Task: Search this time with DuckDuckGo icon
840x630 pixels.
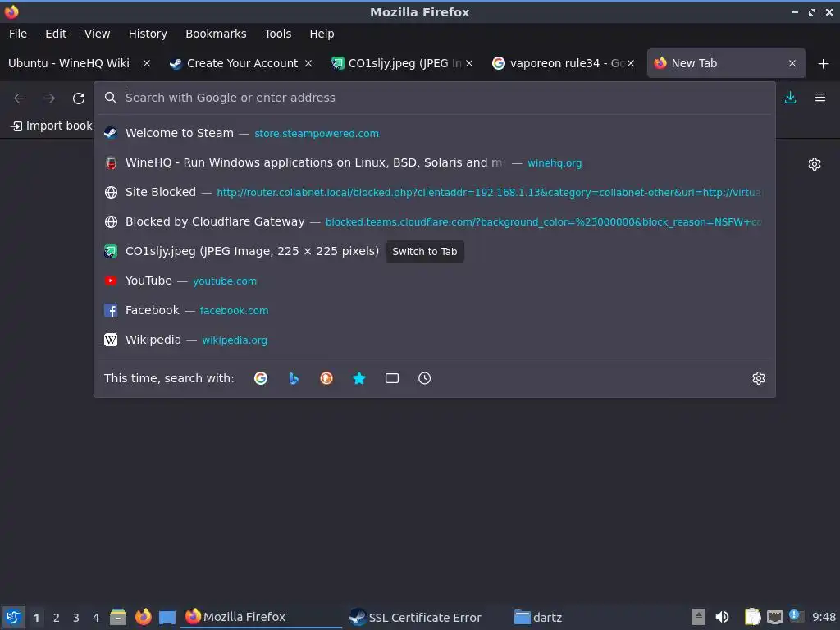Action: [x=326, y=378]
